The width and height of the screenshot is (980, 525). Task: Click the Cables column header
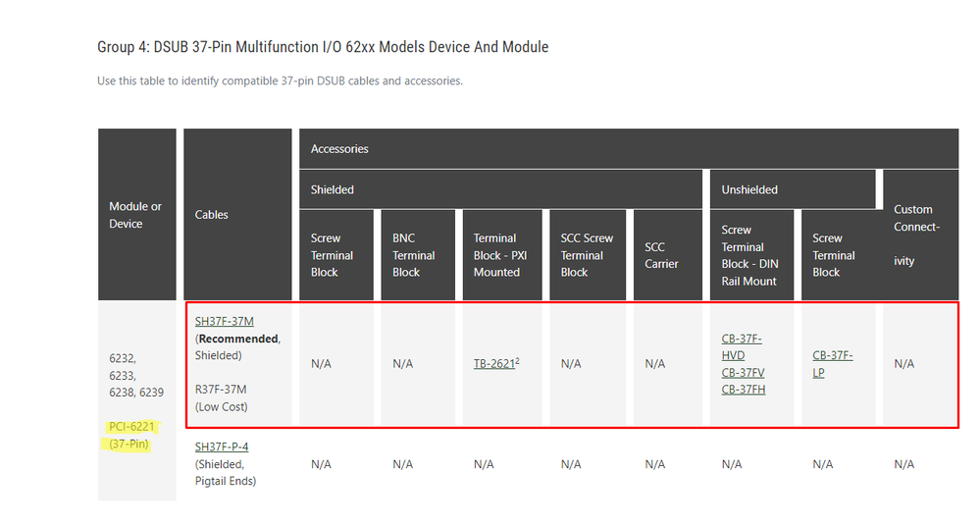tap(212, 214)
